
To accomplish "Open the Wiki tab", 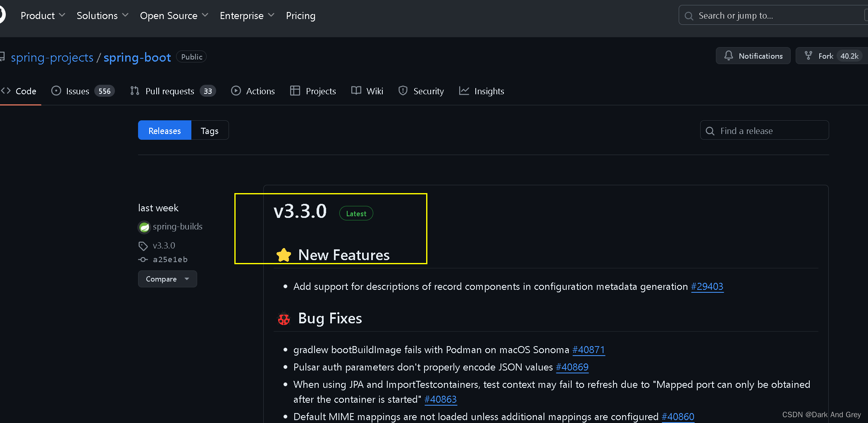I will [x=367, y=91].
